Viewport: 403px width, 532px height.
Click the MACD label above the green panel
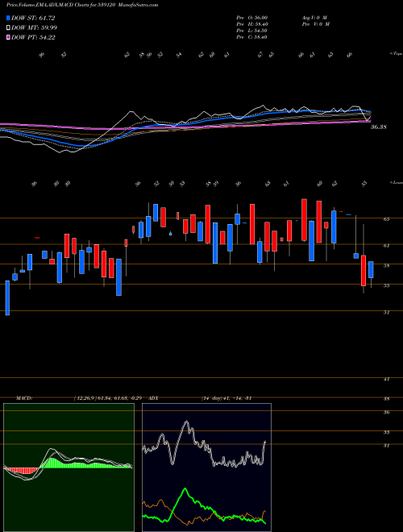pyautogui.click(x=24, y=398)
